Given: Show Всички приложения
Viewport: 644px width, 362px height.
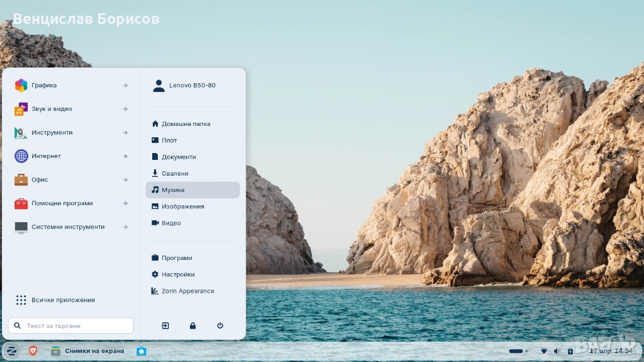Looking at the screenshot, I should pos(63,300).
